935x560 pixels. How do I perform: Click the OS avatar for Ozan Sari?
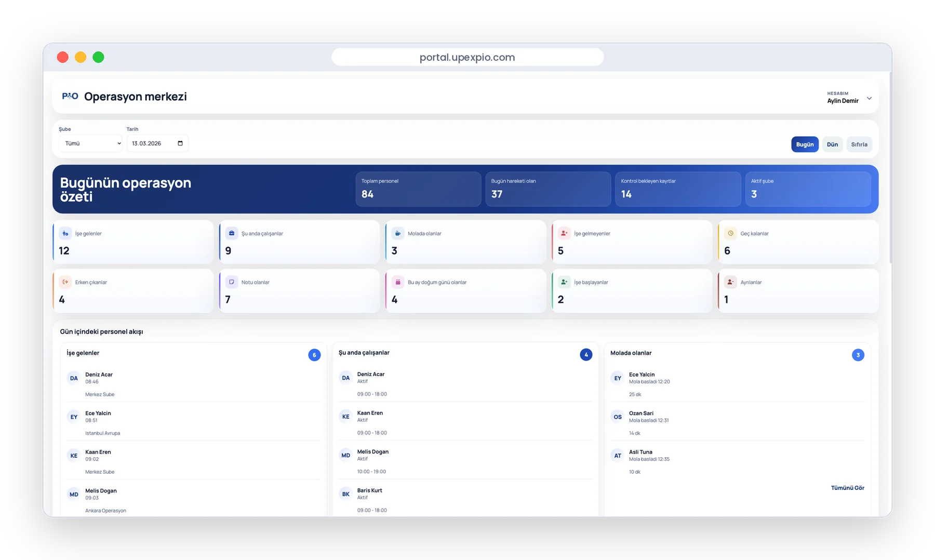click(x=618, y=417)
